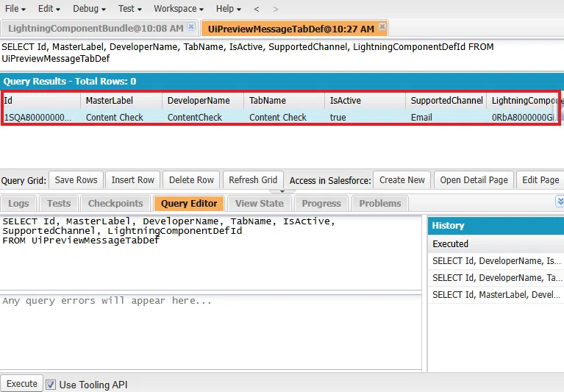Collapse the bottom panel with the double-chevron icon
The height and width of the screenshot is (392, 564).
(x=560, y=202)
